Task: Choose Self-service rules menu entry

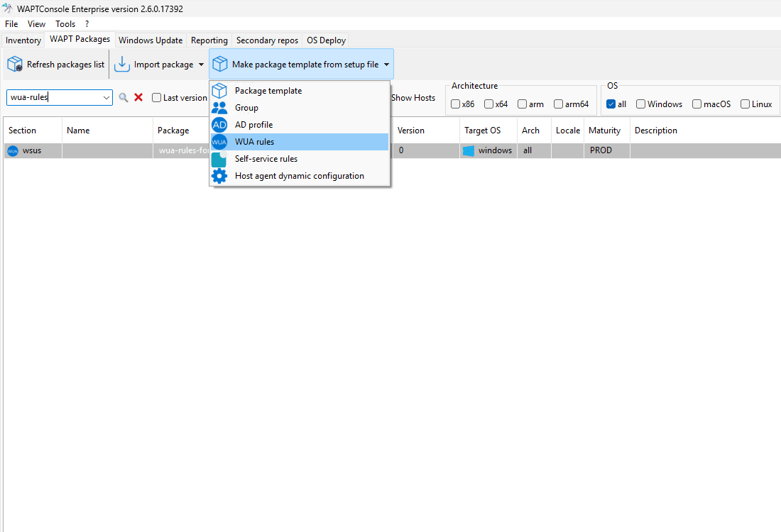Action: 300,159
